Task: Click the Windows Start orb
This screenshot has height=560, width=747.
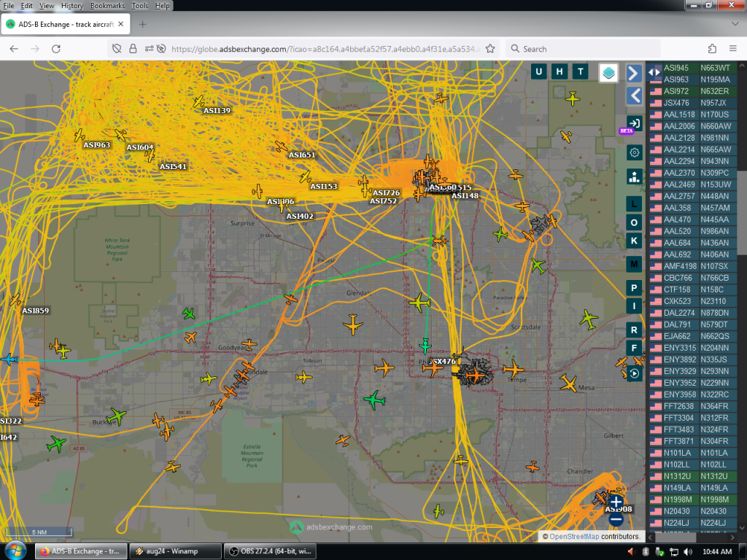Action: coord(15,551)
